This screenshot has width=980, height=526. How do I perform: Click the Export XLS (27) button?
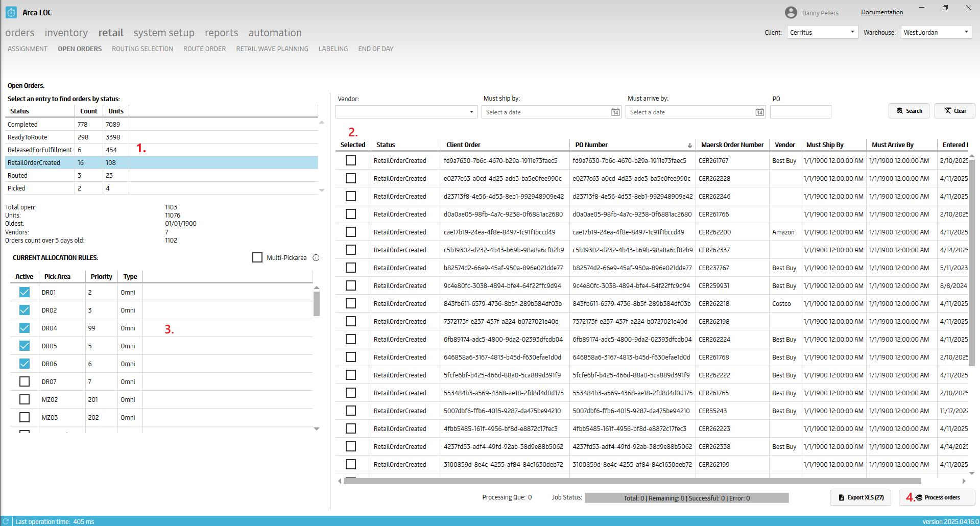[861, 497]
